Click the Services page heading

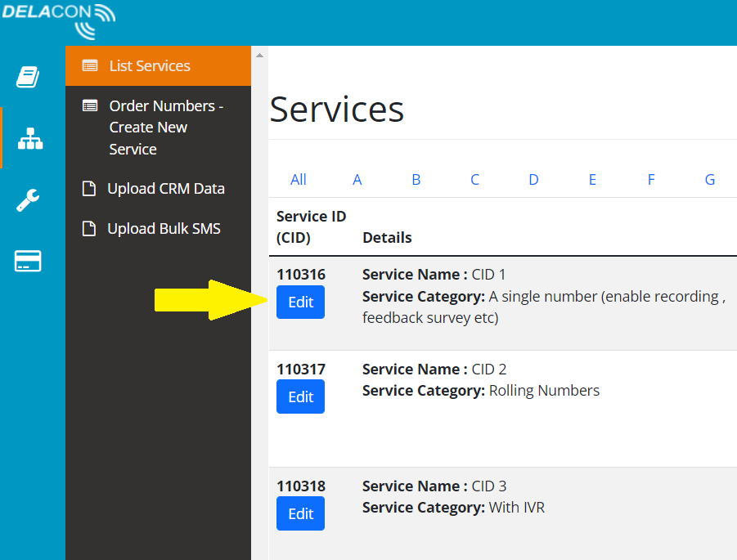tap(336, 110)
